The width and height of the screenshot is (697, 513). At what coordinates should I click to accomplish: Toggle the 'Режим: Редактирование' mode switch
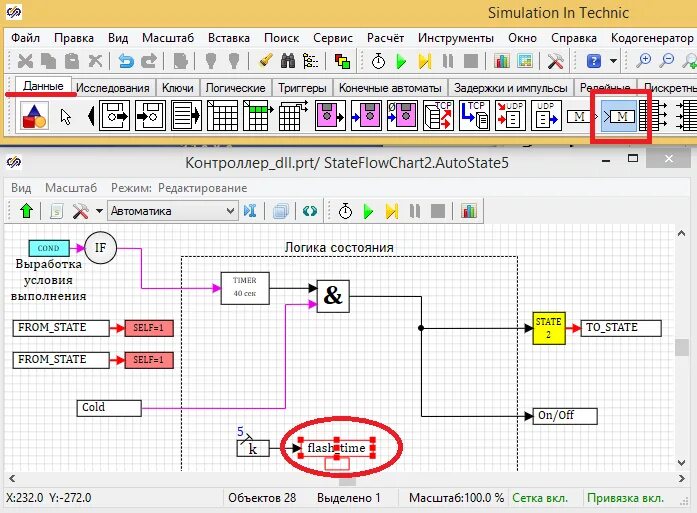coord(179,188)
